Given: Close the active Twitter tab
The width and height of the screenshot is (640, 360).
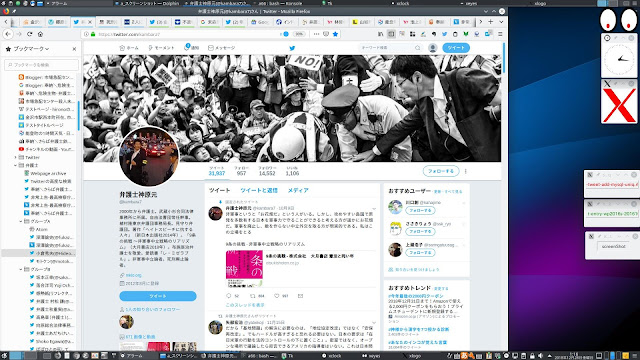Looking at the screenshot, I should click(x=90, y=22).
